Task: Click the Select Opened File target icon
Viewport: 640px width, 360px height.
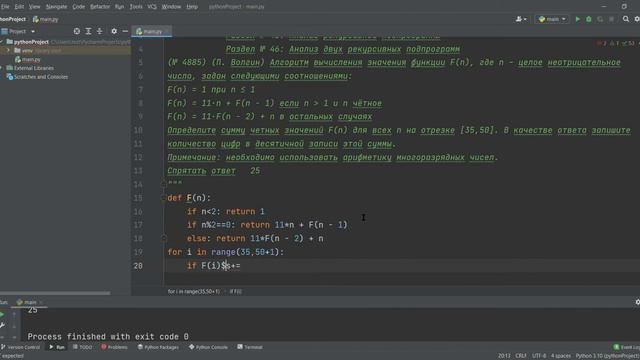Action: coord(77,31)
